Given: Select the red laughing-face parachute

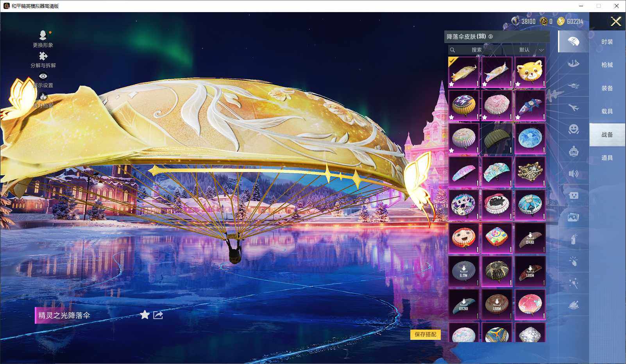Looking at the screenshot, I should tap(464, 238).
